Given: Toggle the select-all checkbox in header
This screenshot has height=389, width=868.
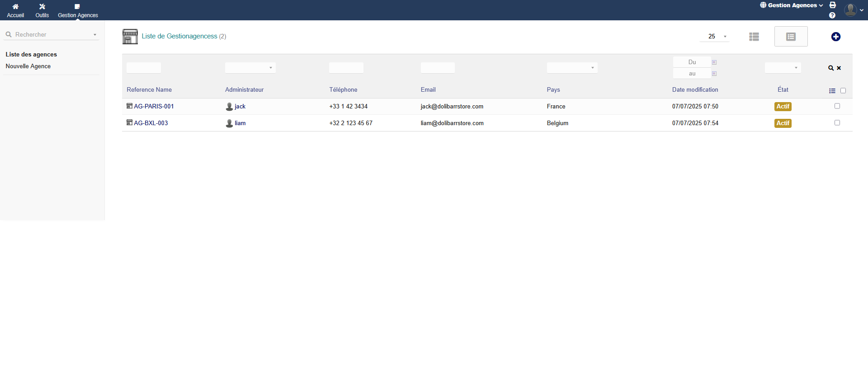Looking at the screenshot, I should (x=843, y=91).
